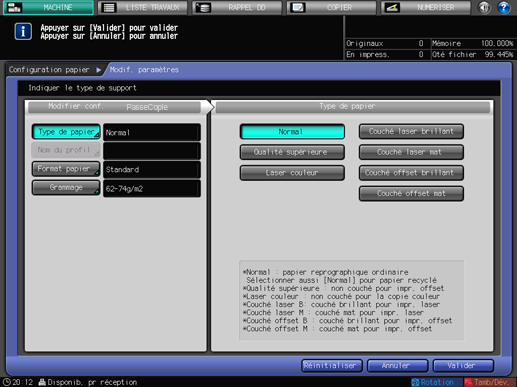Open Format papier setting

66,169
